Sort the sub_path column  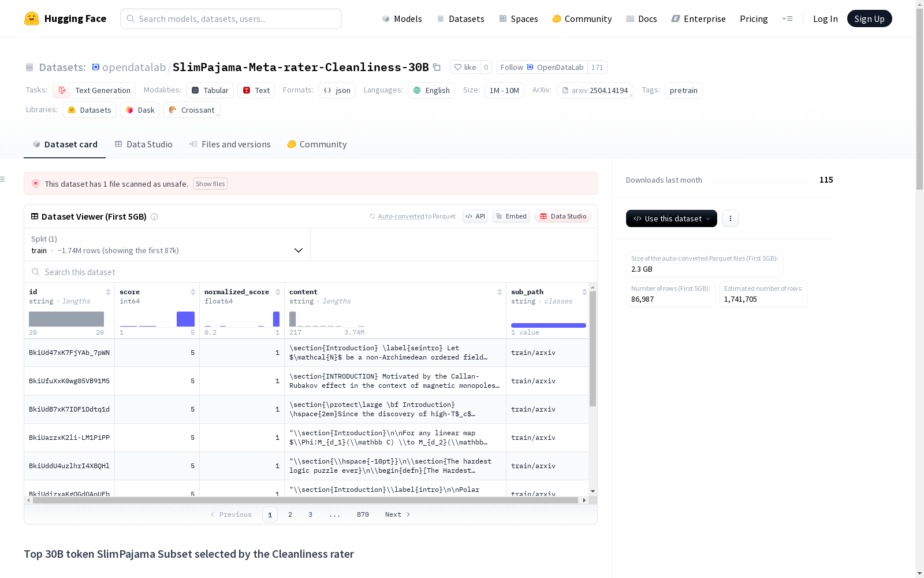(584, 292)
